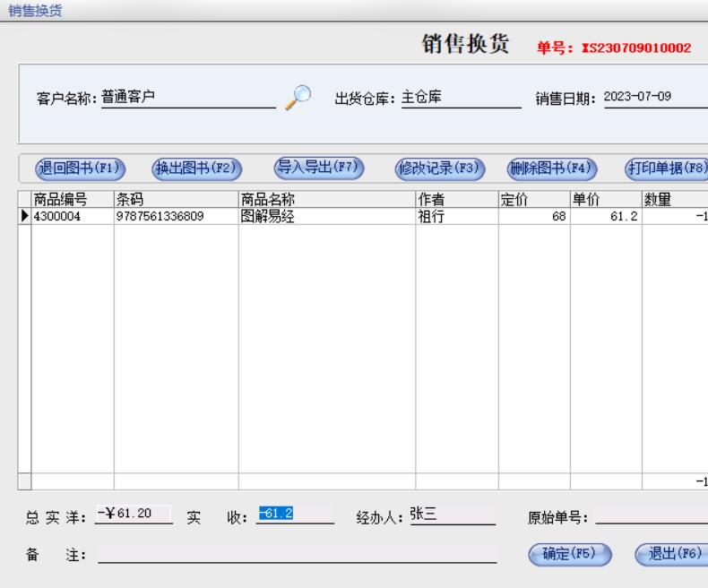Screen dimensions: 708x588
Task: Click the magnifier icon beside customer name
Action: [298, 98]
